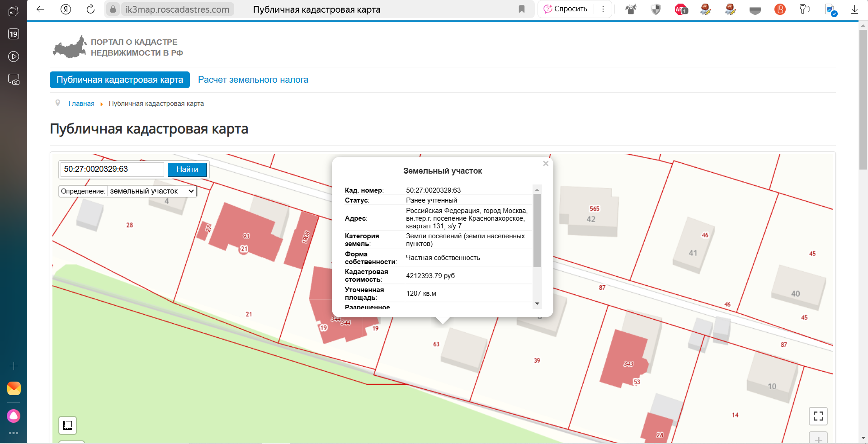Open the AdBlock extension icon
Screen dimensions: 868x444
[x=681, y=9]
